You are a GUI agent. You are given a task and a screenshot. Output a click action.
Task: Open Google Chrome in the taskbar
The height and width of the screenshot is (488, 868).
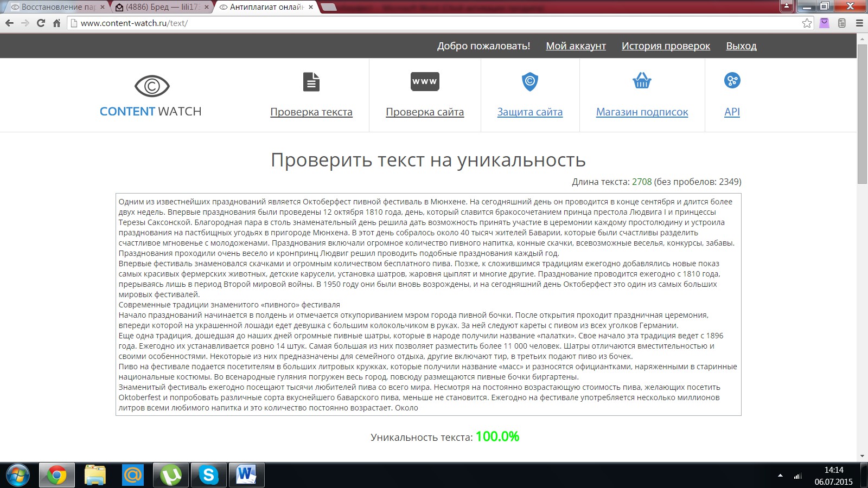[x=56, y=476]
